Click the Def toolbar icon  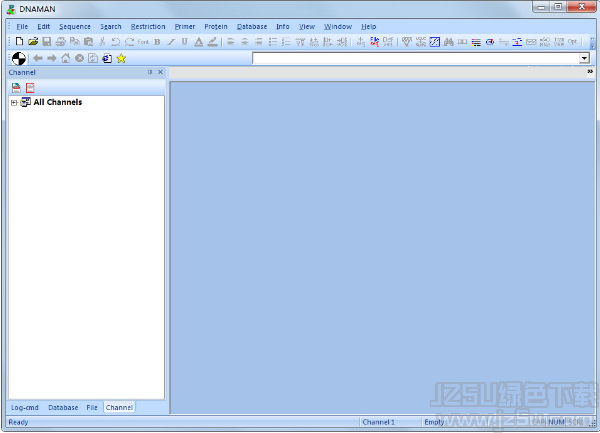pyautogui.click(x=388, y=42)
